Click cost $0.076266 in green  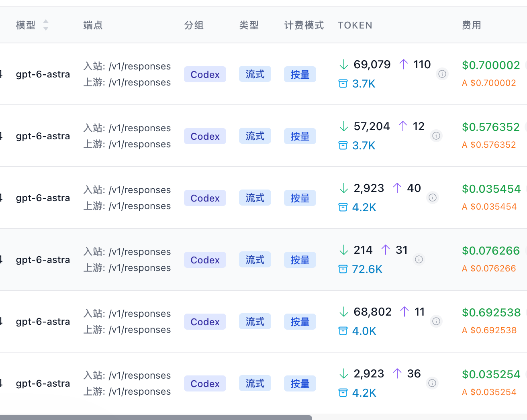pos(491,251)
